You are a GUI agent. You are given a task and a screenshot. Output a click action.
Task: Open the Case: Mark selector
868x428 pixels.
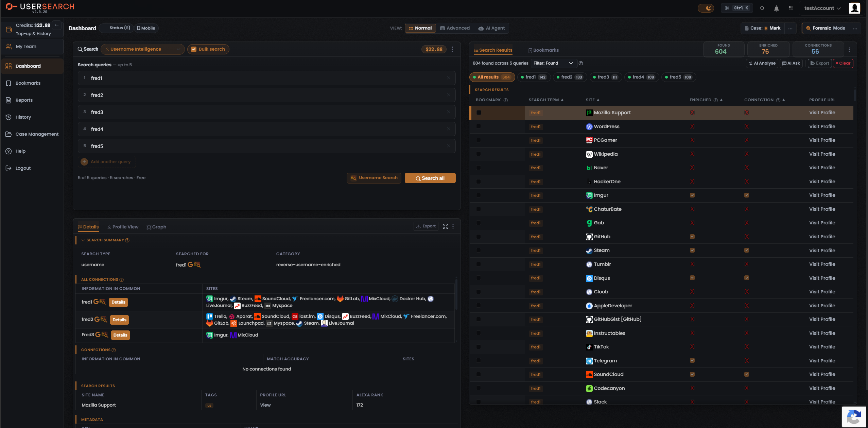point(762,28)
